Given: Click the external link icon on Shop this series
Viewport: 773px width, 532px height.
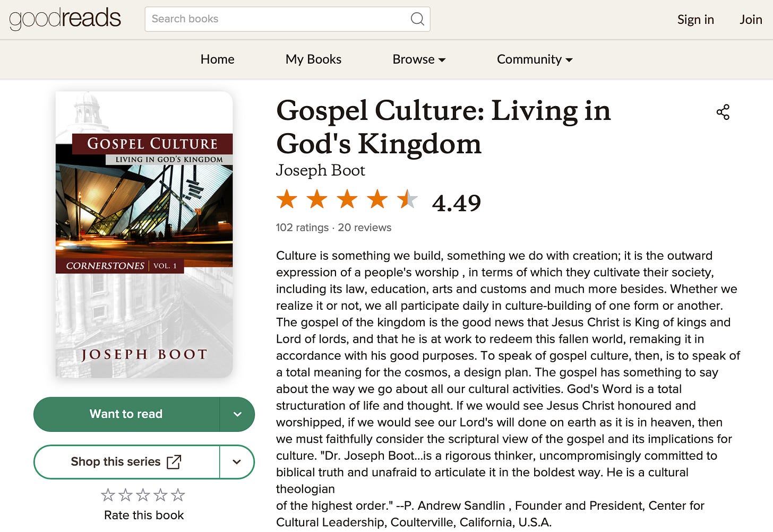Looking at the screenshot, I should click(x=174, y=462).
